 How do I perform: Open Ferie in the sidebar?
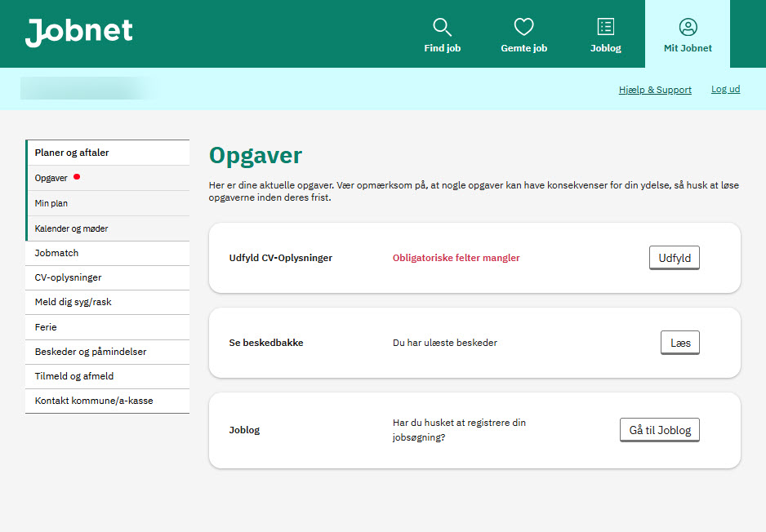108,327
